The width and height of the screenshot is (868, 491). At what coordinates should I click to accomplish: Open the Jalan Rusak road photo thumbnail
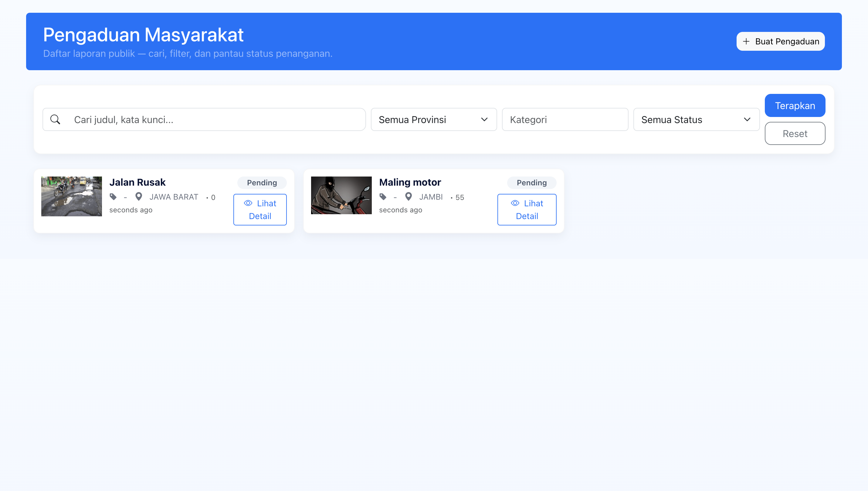tap(71, 196)
